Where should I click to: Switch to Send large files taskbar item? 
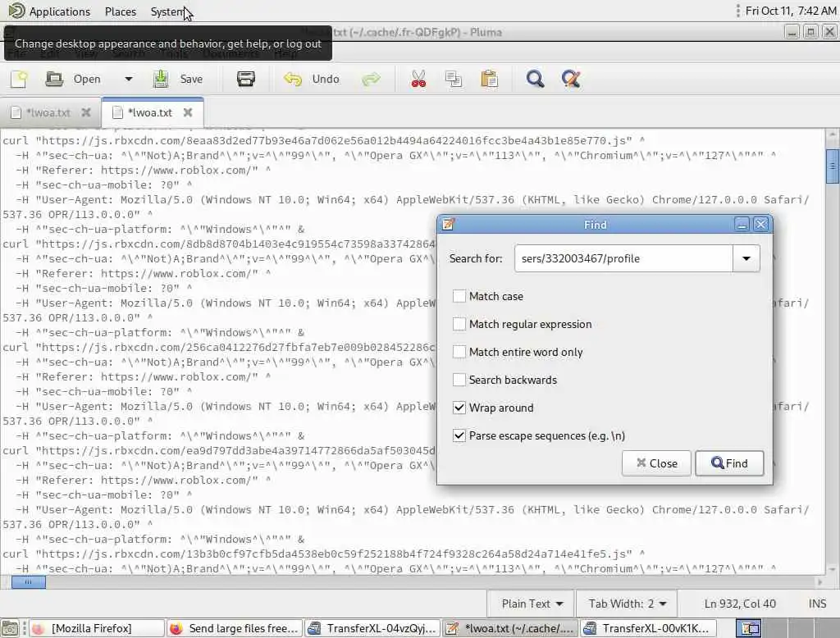point(234,628)
